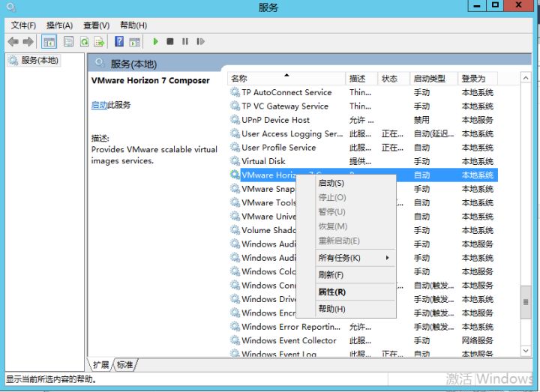
Task: Click 网络服务 logon of Windows Event Collector
Action: [x=477, y=340]
